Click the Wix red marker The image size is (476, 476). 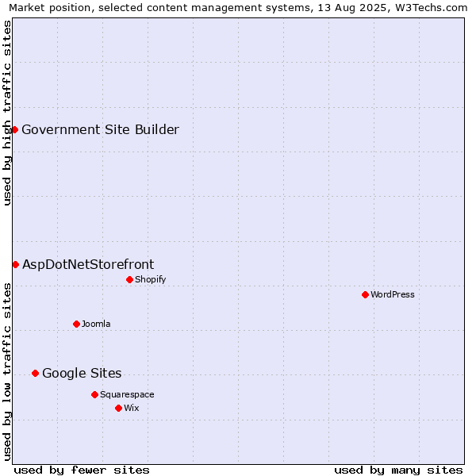[119, 409]
